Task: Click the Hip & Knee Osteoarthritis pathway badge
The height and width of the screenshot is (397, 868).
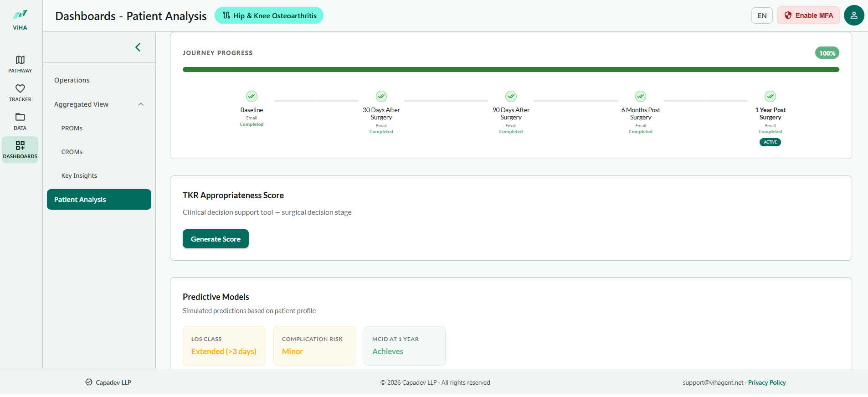Action: 269,15
